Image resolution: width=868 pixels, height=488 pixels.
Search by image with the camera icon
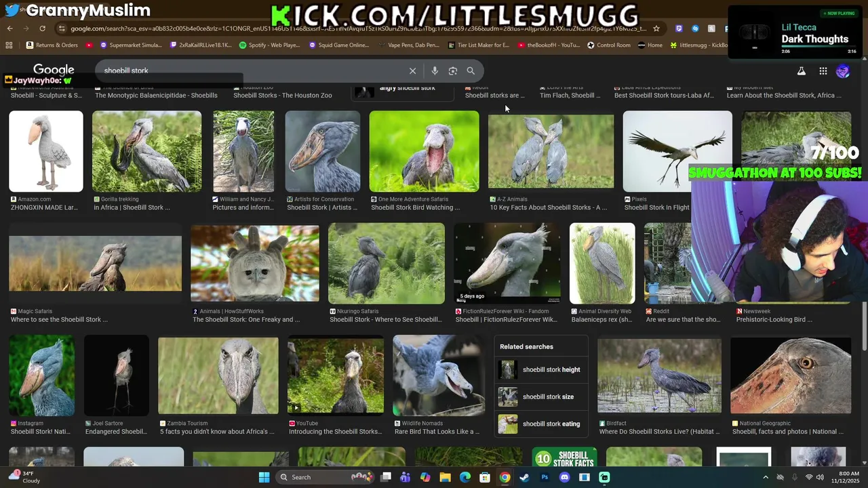(452, 70)
